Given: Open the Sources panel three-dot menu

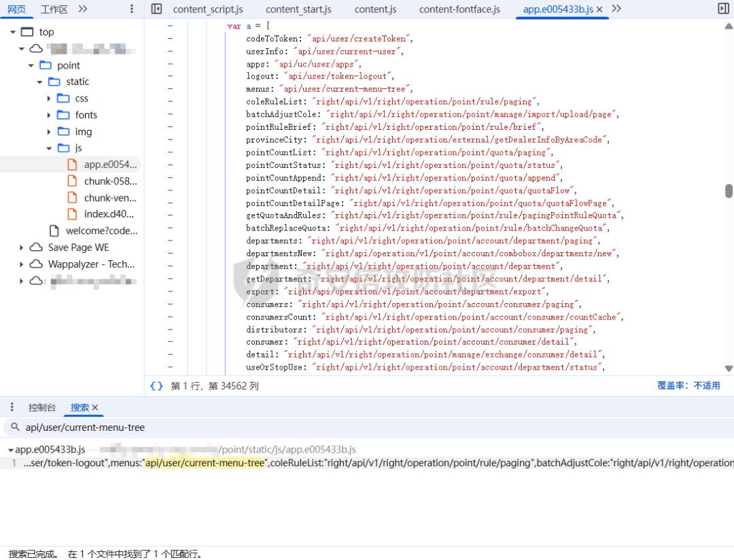Looking at the screenshot, I should pyautogui.click(x=132, y=9).
